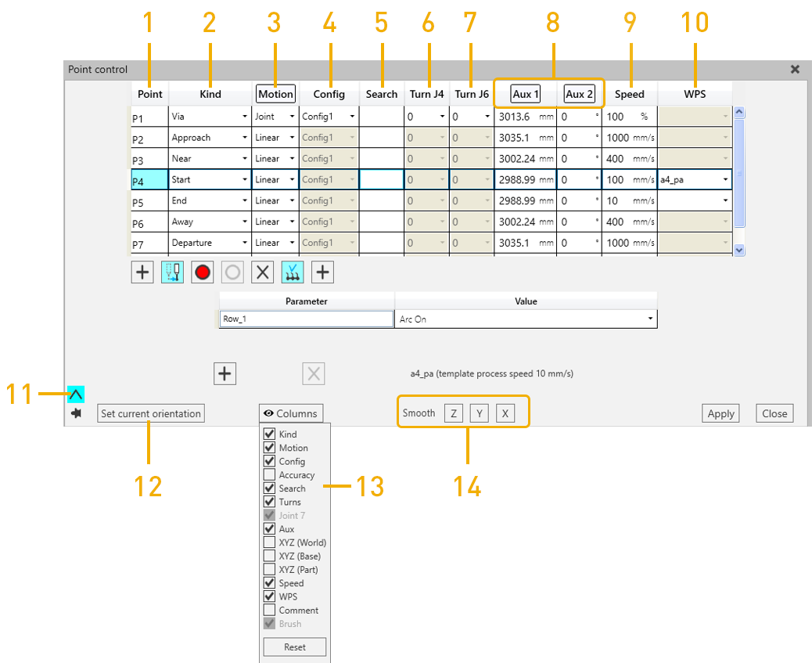The image size is (812, 663).
Task: Uncheck the Search column checkbox
Action: (x=269, y=488)
